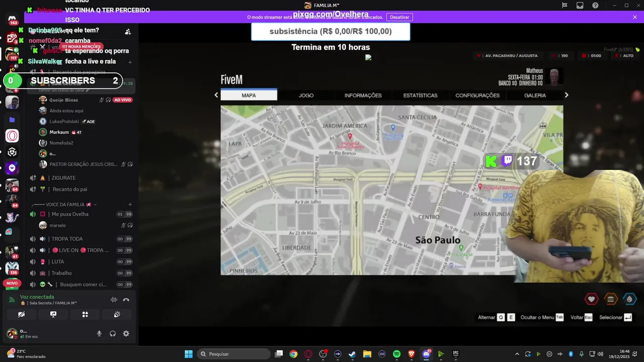Open the hexagon logo server icon
The height and width of the screenshot is (362, 644).
12,152
